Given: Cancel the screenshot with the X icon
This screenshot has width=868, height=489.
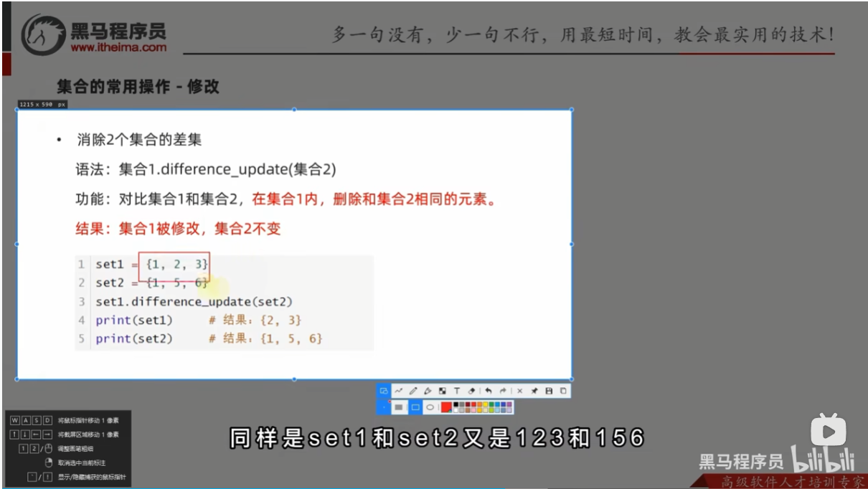Looking at the screenshot, I should click(x=519, y=391).
